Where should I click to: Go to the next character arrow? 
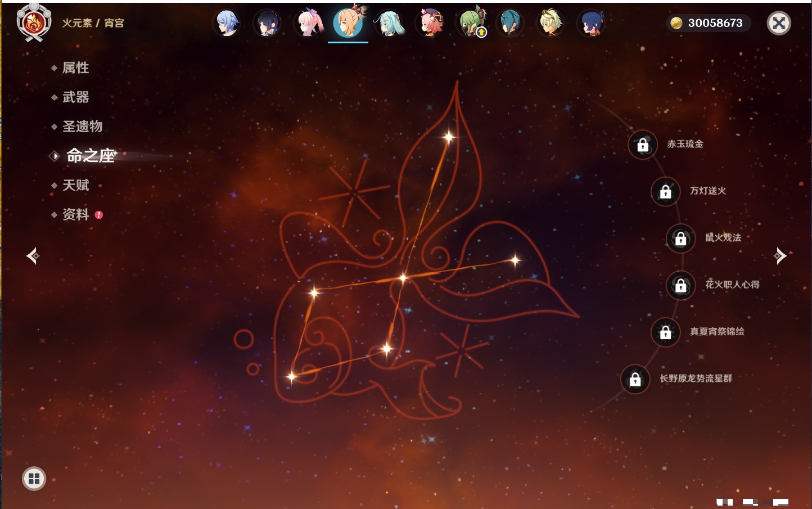pyautogui.click(x=780, y=256)
